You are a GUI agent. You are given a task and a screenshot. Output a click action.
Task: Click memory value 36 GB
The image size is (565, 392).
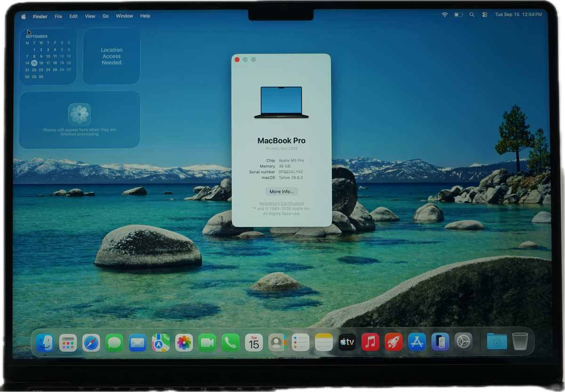(x=284, y=166)
